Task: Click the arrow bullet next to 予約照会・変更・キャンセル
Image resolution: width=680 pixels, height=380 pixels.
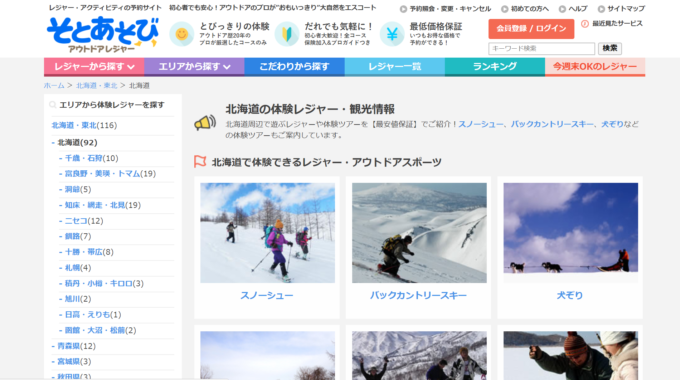Action: point(403,9)
